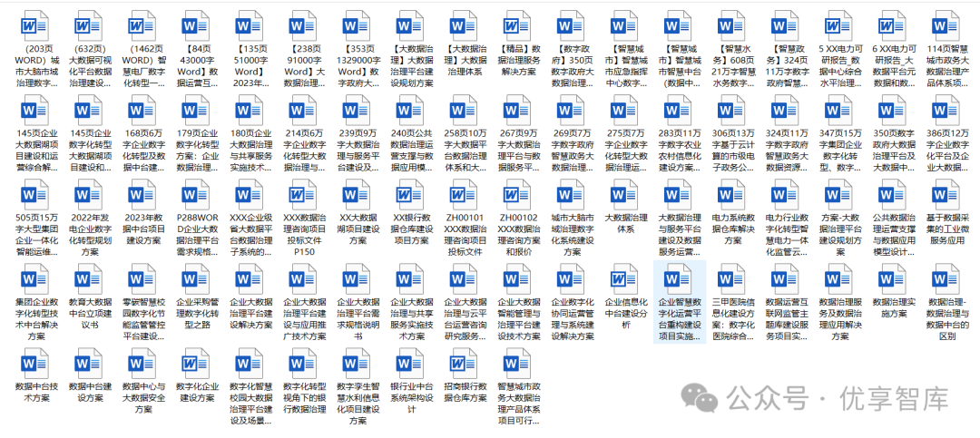Click the Word icon of 【84页 43000字 Word】 file

[x=196, y=26]
